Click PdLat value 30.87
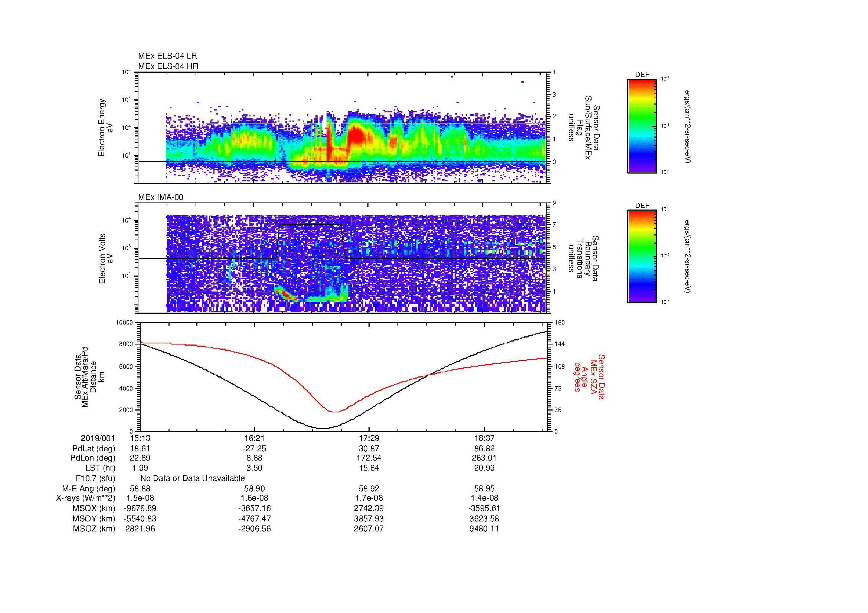Viewport: 868px width, 613px height. pos(369,449)
